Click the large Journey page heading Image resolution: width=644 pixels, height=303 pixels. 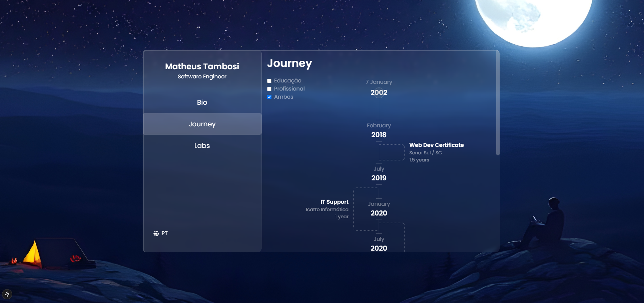(289, 64)
